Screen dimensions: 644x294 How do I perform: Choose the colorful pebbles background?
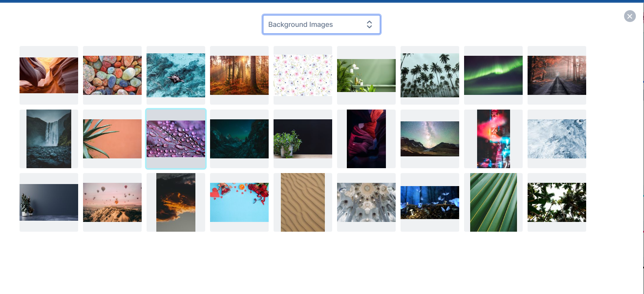[x=112, y=75]
